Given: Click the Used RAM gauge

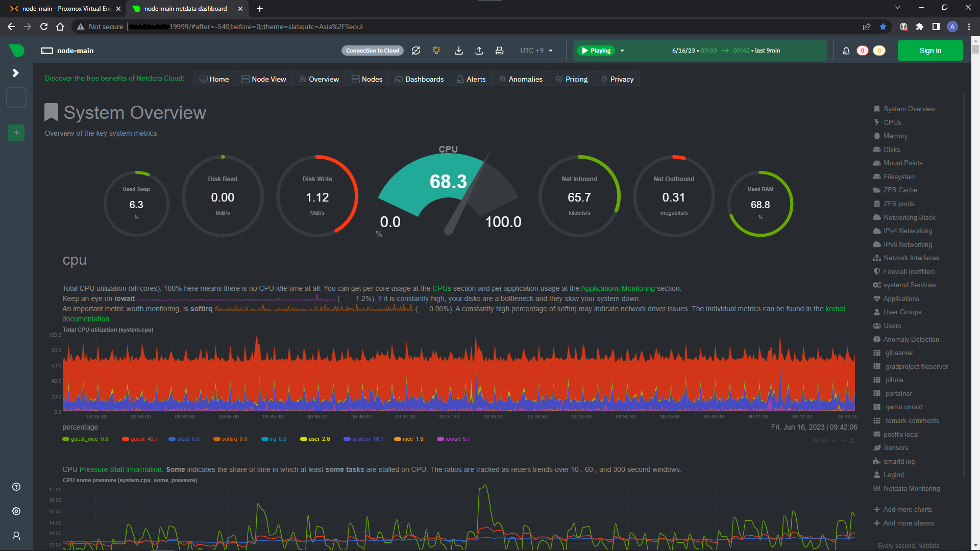Looking at the screenshot, I should [x=760, y=204].
